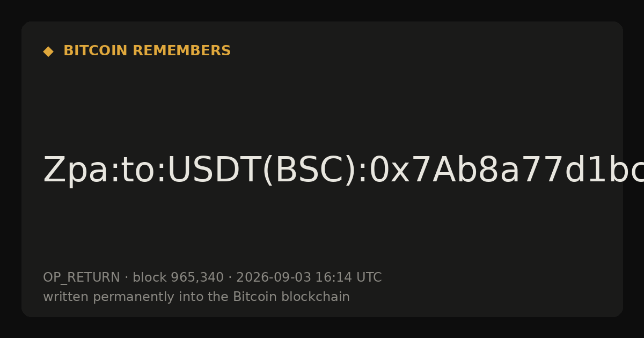Click the number 965,340
The width and height of the screenshot is (644, 338).
(197, 278)
